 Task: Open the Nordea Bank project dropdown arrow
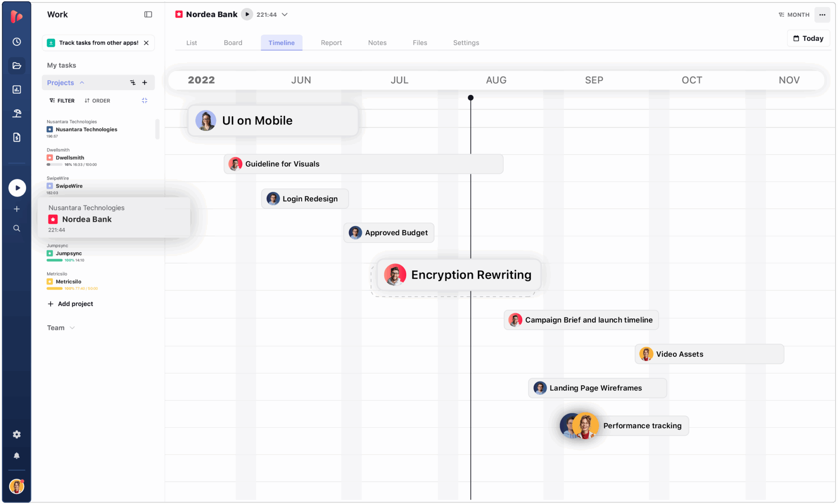[x=285, y=14]
